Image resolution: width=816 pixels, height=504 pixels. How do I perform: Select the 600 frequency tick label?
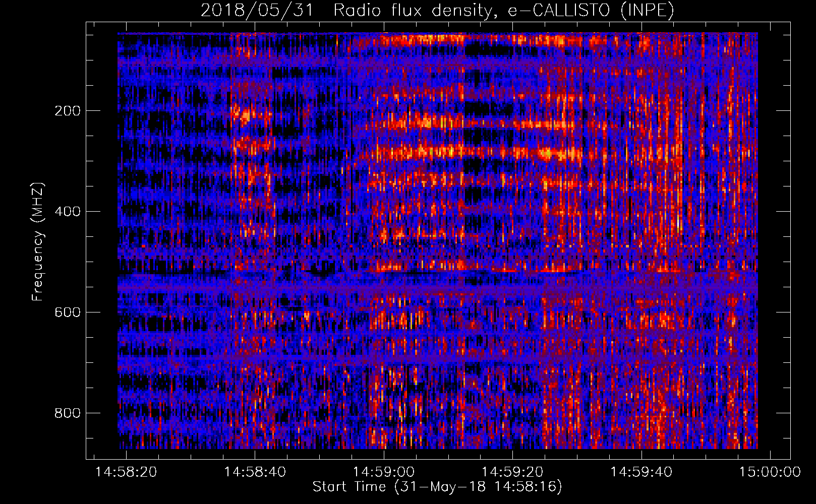click(x=68, y=312)
